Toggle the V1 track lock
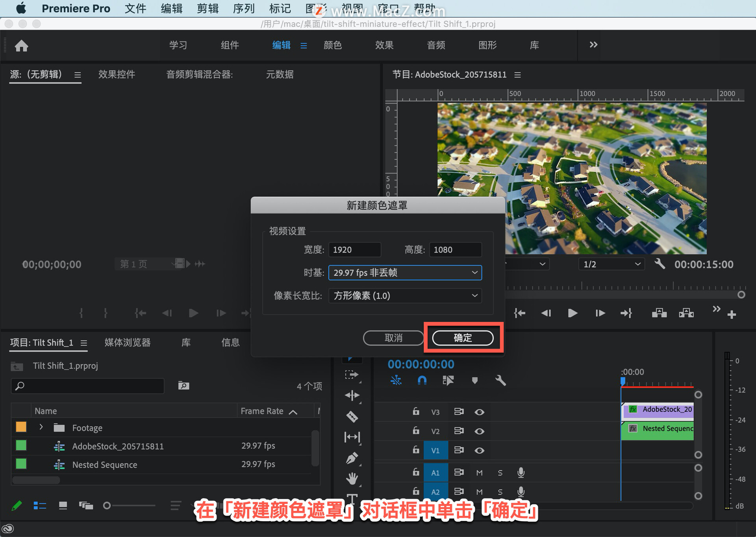756x537 pixels. 416,449
